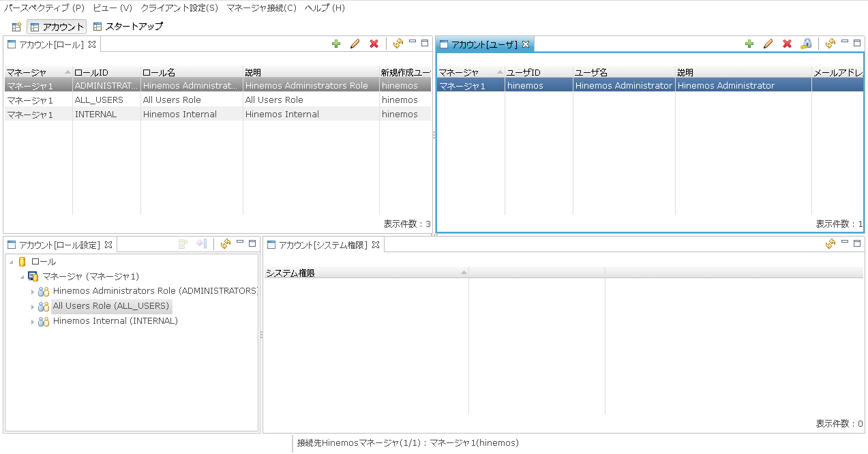Image resolution: width=868 pixels, height=454 pixels.
Task: Add a new role in アカウント[ロール]
Action: 336,44
